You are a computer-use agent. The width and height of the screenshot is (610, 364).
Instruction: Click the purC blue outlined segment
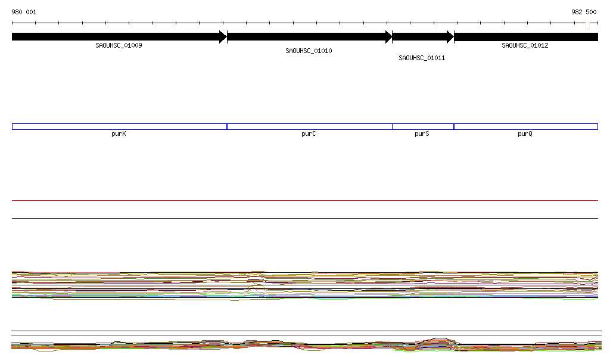309,126
